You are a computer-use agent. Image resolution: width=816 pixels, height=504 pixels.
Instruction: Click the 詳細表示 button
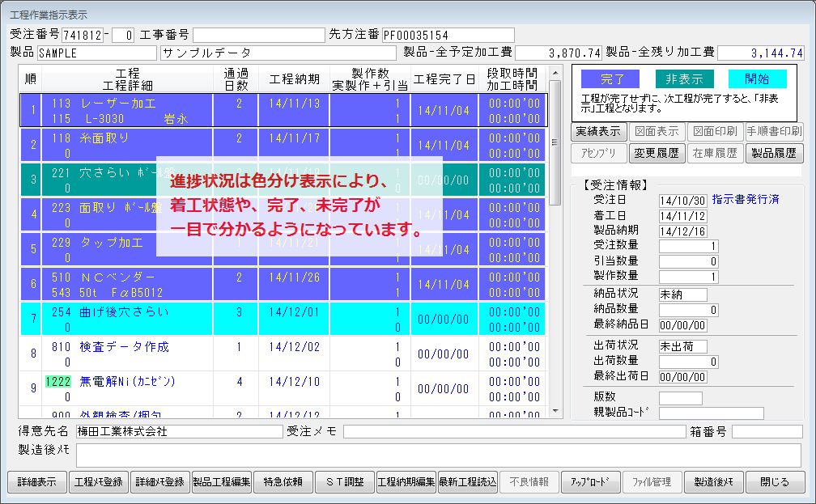point(37,482)
